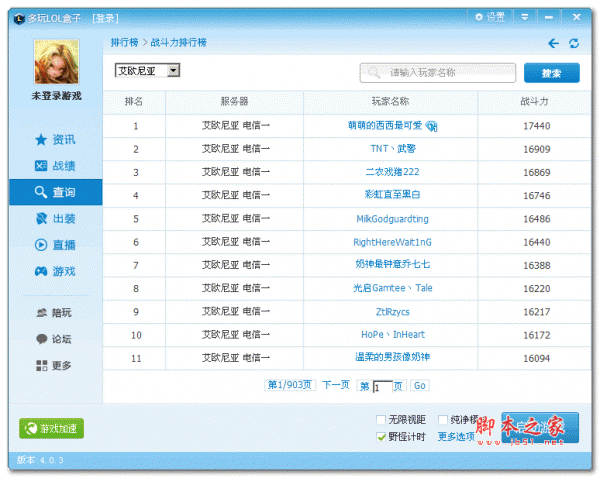Viewport: 600px width, 478px height.
Task: Click 16094 power value in row 11
Action: coord(536,359)
